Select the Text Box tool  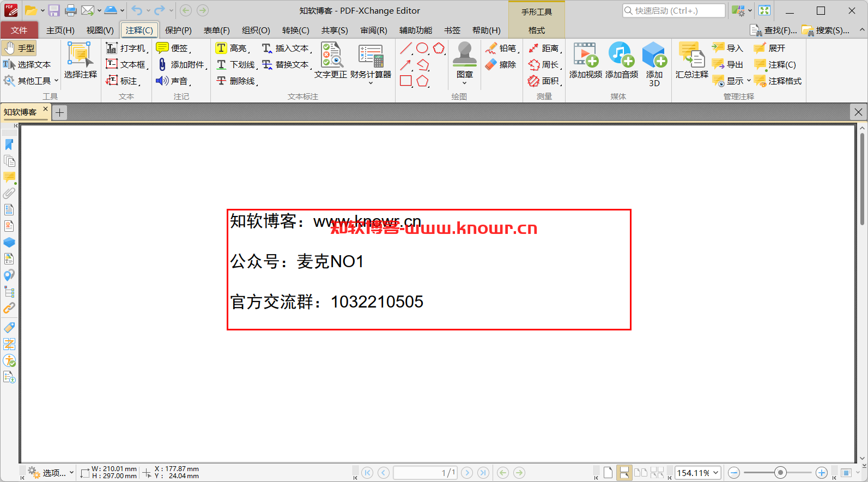126,64
